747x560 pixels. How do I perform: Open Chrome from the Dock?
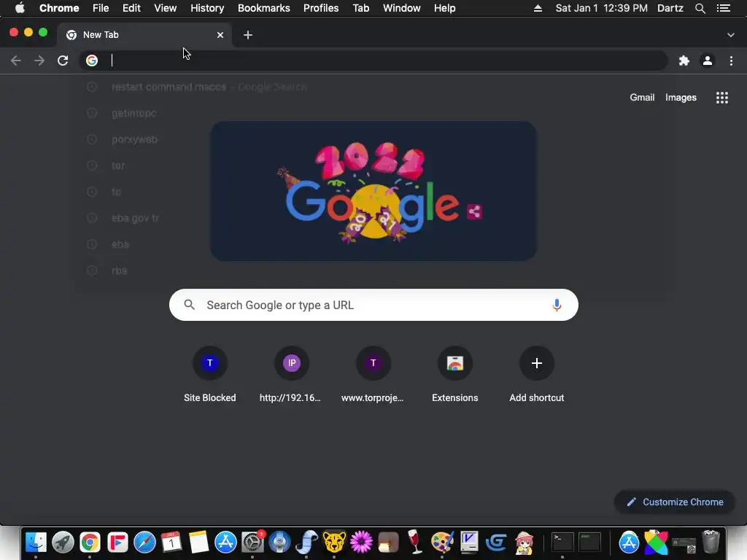90,542
